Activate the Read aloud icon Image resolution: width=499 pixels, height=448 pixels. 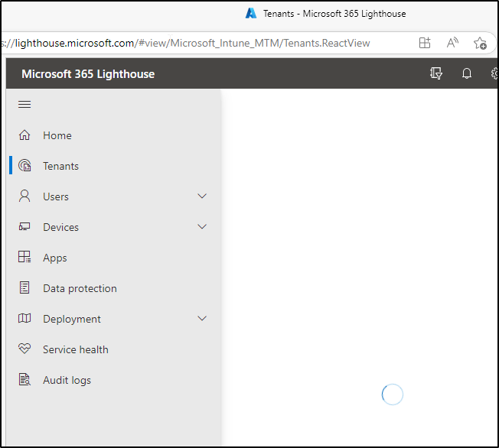point(452,43)
